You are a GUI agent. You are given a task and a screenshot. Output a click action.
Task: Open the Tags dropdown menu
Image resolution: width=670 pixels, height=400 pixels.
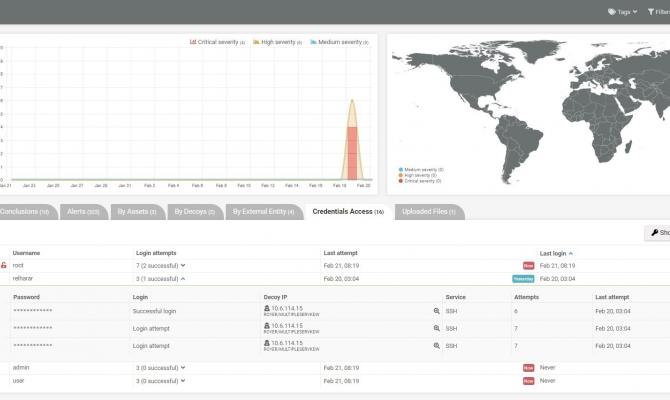(x=623, y=12)
